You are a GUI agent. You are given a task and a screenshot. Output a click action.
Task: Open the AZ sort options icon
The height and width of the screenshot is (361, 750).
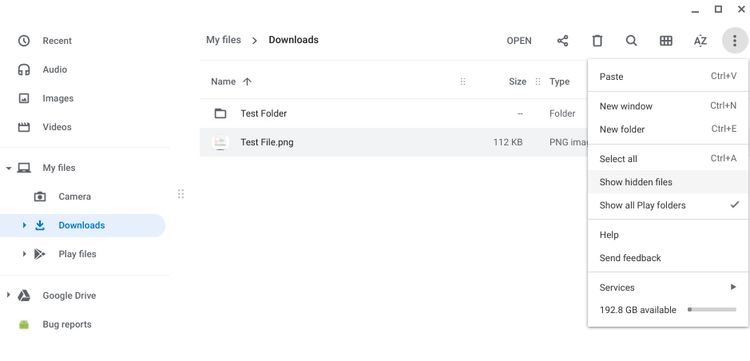click(700, 41)
